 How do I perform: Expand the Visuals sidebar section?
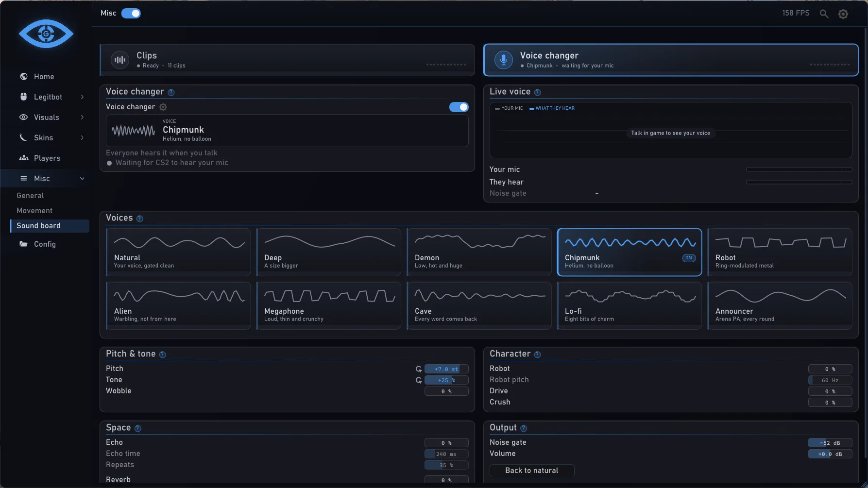(x=82, y=118)
